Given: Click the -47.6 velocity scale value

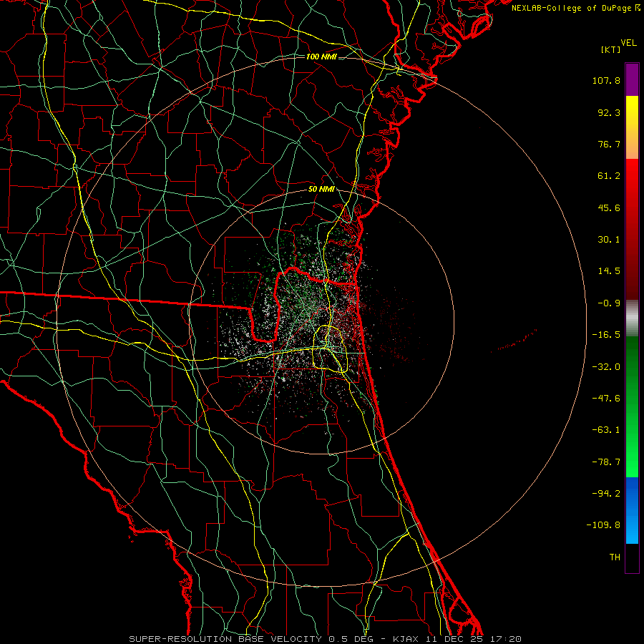Looking at the screenshot, I should pyautogui.click(x=606, y=399).
